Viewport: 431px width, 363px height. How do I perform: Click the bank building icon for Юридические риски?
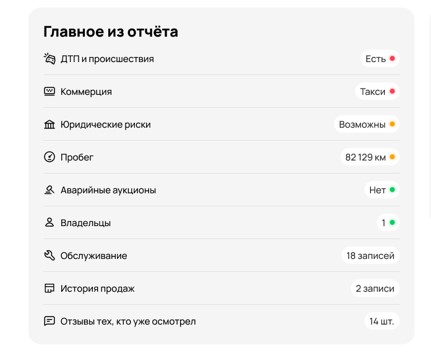49,124
